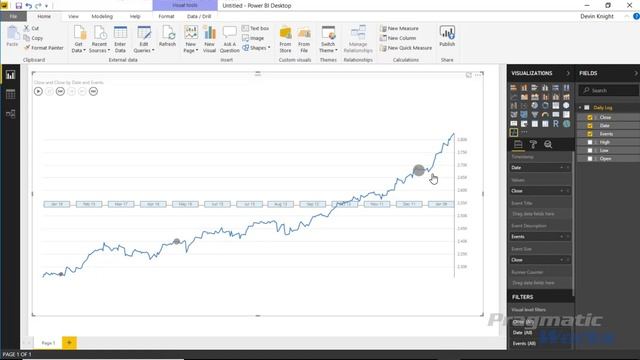Open the Fields well tab in Visualizations

click(518, 144)
